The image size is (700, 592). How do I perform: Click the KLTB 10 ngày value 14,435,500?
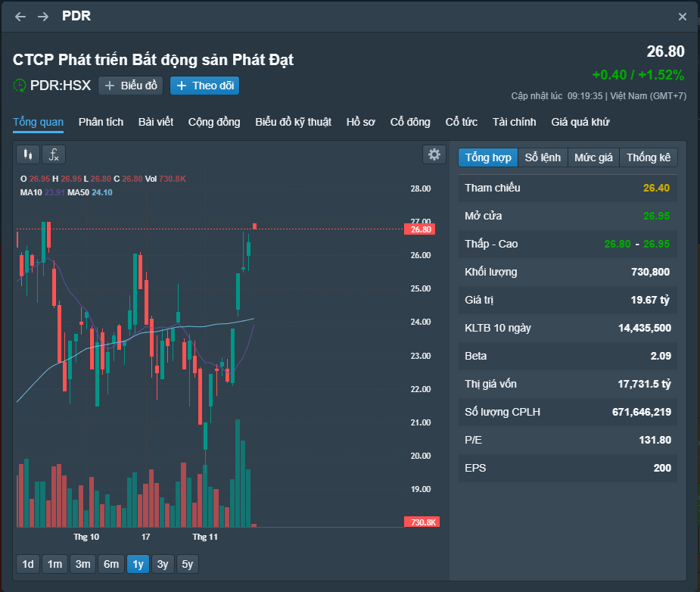coord(645,328)
